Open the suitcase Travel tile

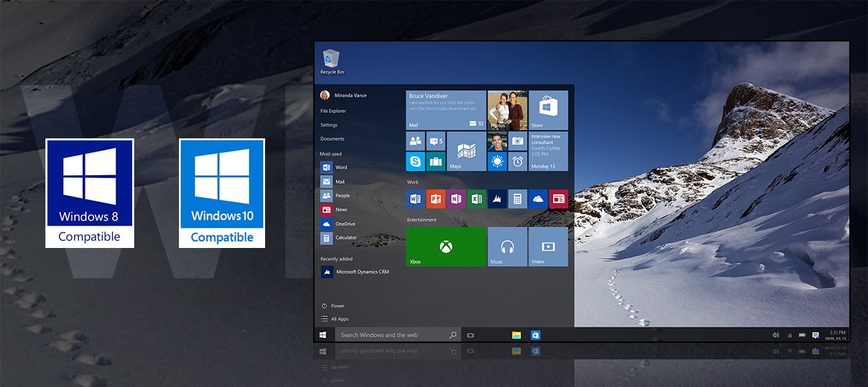[x=436, y=161]
